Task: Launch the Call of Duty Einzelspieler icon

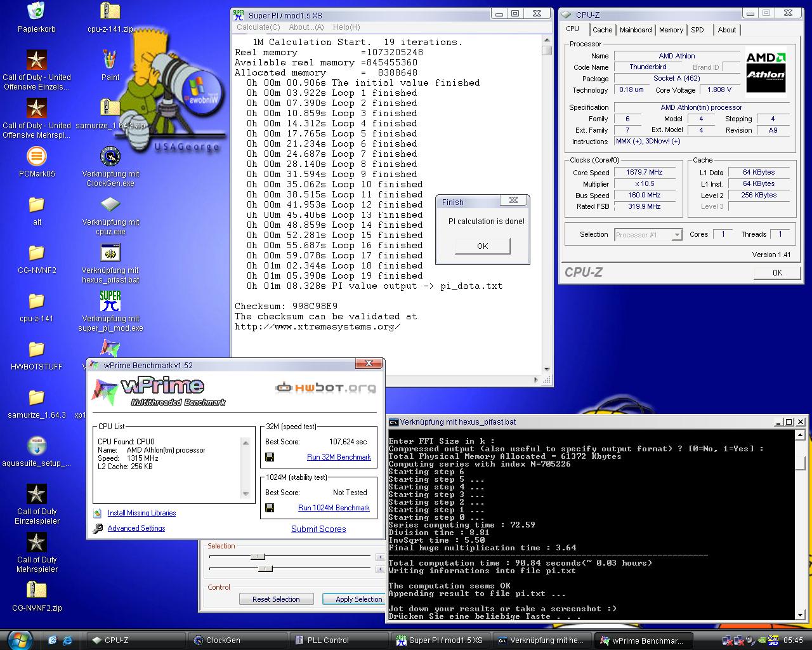Action: [x=37, y=494]
